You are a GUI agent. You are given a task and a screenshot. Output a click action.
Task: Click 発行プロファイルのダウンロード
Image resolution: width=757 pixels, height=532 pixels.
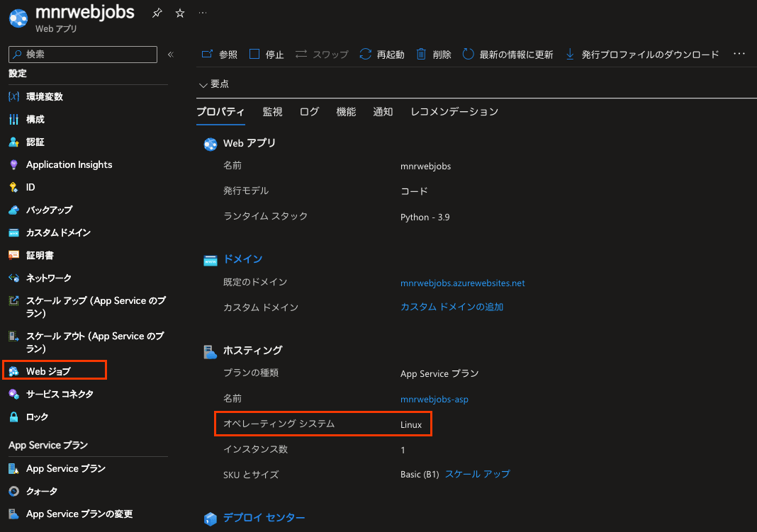pyautogui.click(x=642, y=55)
